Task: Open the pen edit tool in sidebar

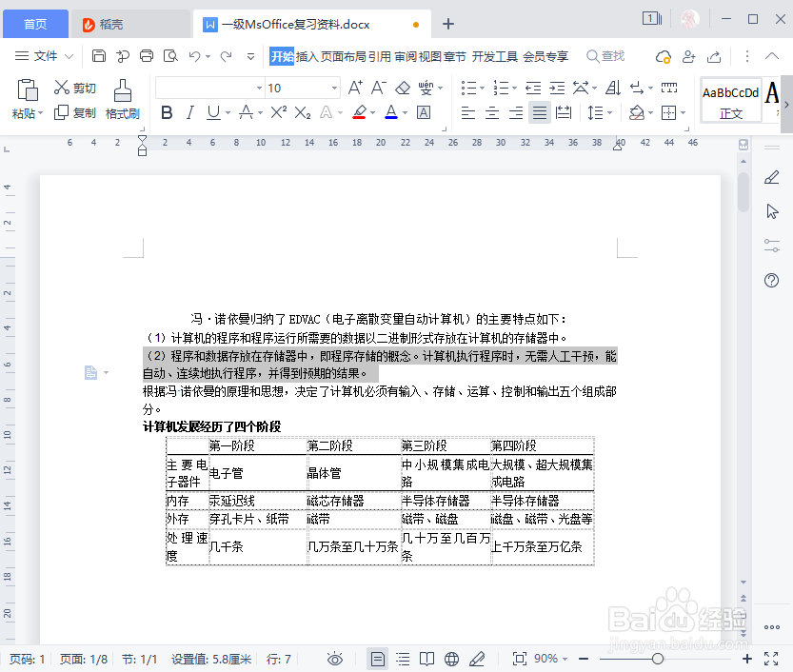Action: point(772,177)
